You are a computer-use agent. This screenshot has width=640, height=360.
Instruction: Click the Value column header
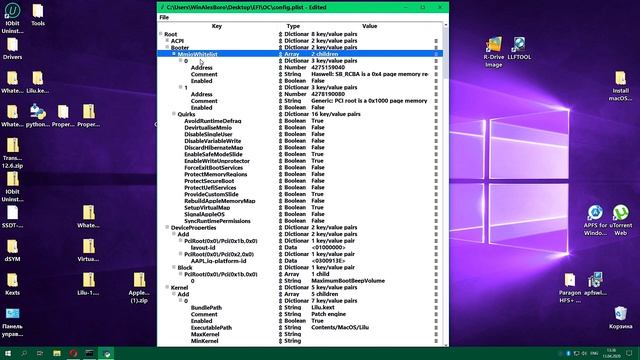[x=369, y=26]
